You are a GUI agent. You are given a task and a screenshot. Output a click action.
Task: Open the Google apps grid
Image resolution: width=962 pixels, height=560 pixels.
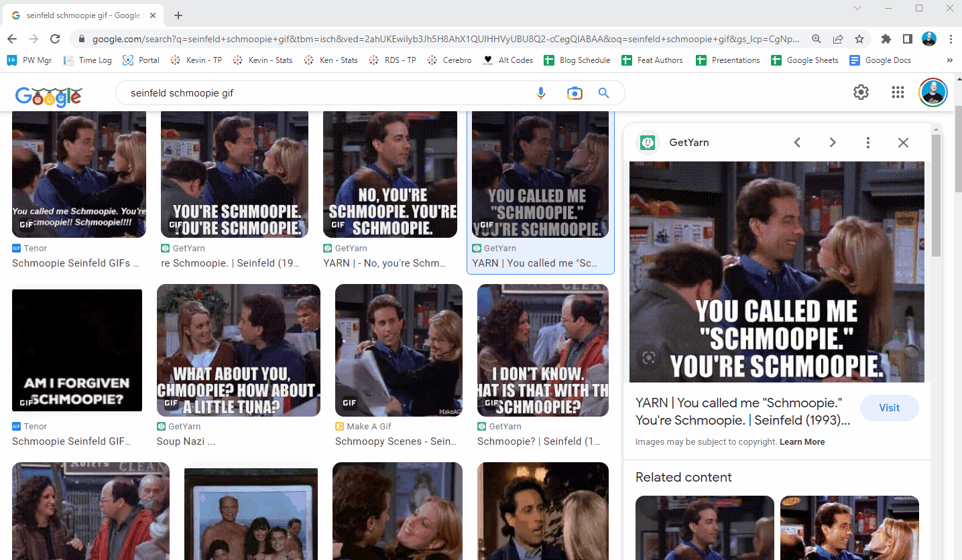coord(898,92)
